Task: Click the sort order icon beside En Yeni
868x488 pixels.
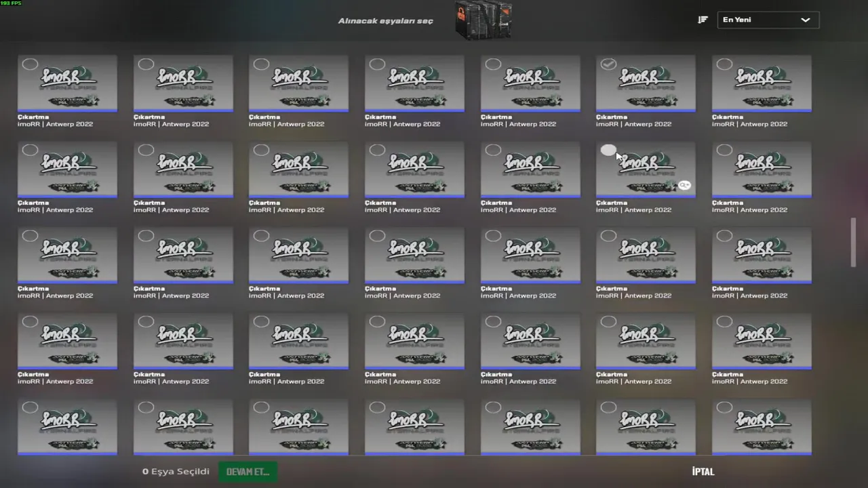Action: pos(703,20)
